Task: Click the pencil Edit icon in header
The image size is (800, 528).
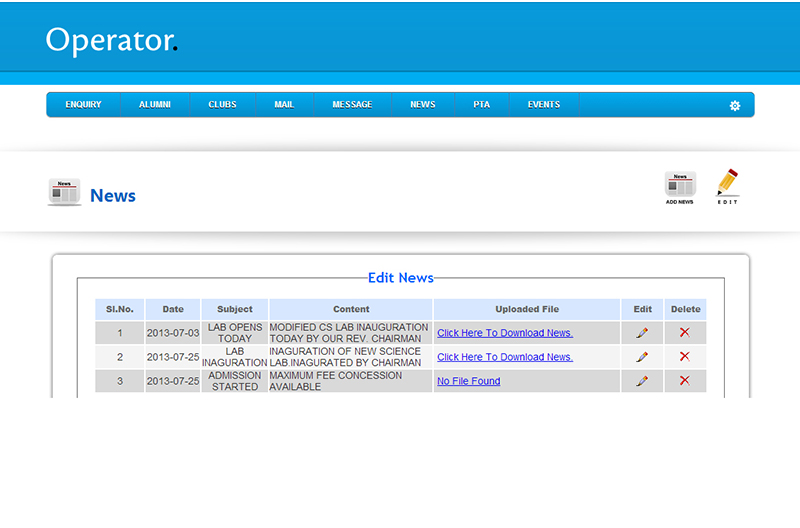Action: (x=727, y=186)
